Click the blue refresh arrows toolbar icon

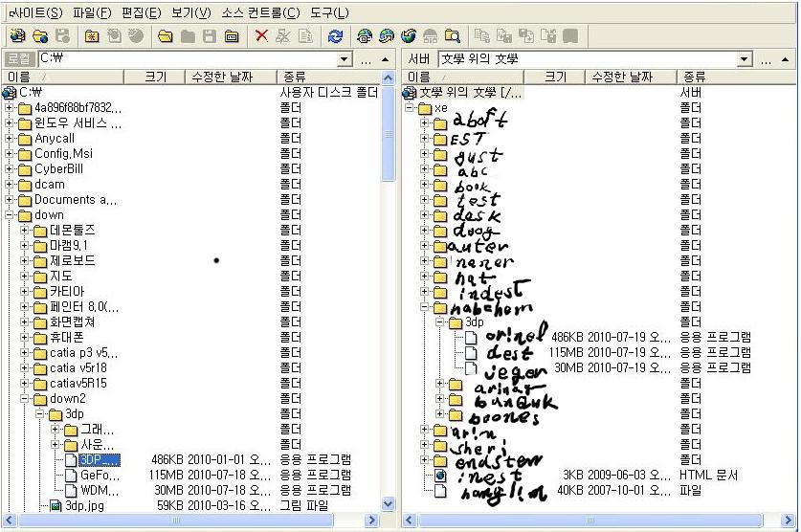point(335,36)
